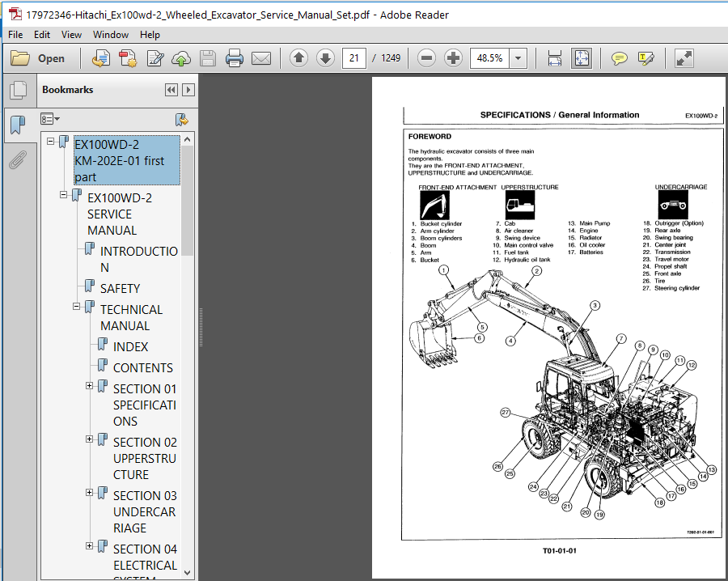The height and width of the screenshot is (581, 728).
Task: Add a sticky note comment
Action: (619, 58)
